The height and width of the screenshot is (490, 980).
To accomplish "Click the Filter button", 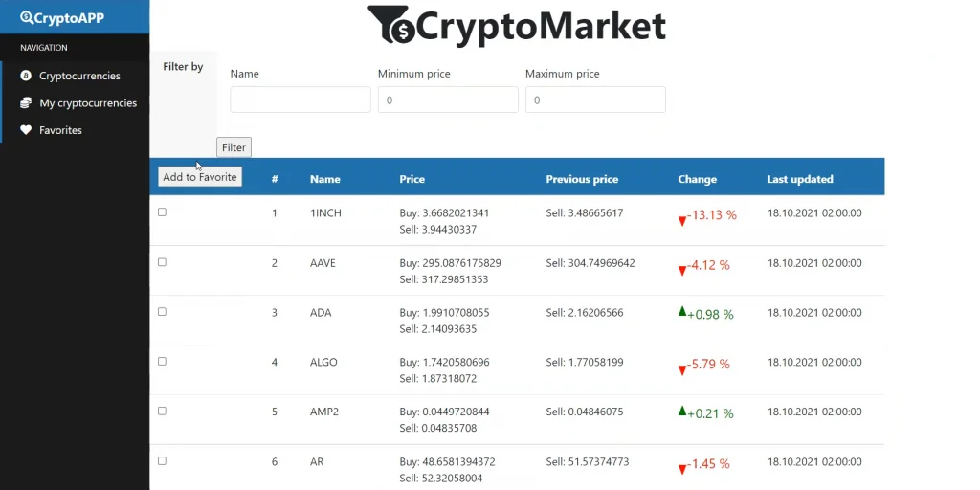I will tap(234, 147).
